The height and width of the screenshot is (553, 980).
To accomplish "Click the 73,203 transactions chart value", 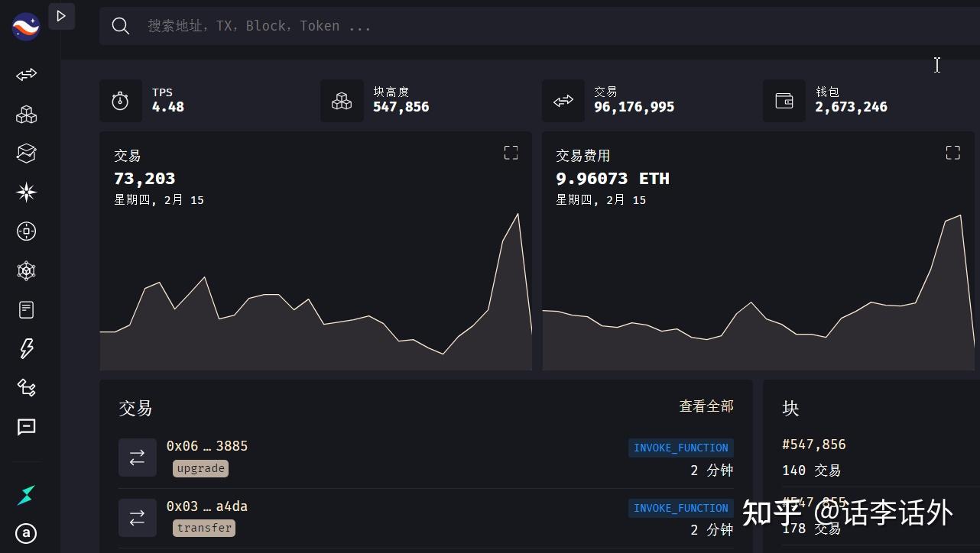I will (x=144, y=179).
